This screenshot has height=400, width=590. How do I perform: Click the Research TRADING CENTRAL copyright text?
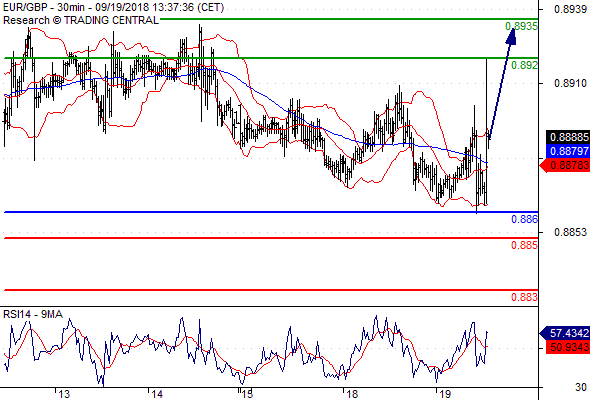pyautogui.click(x=81, y=20)
